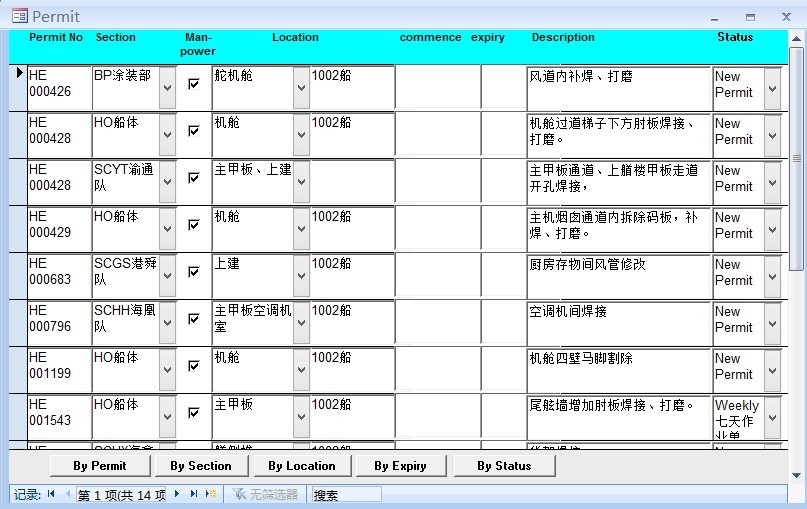Advance to next record arrow
This screenshot has height=509, width=807.
[x=177, y=494]
